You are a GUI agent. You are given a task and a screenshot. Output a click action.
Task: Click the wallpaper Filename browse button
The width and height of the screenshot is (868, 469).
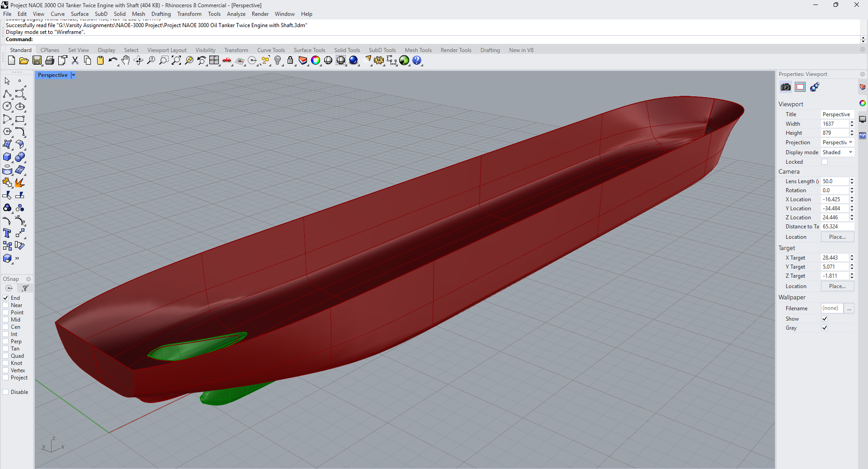849,308
